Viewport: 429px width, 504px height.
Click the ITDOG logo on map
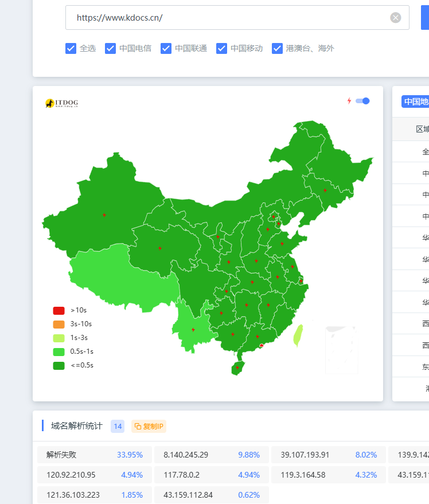click(61, 103)
